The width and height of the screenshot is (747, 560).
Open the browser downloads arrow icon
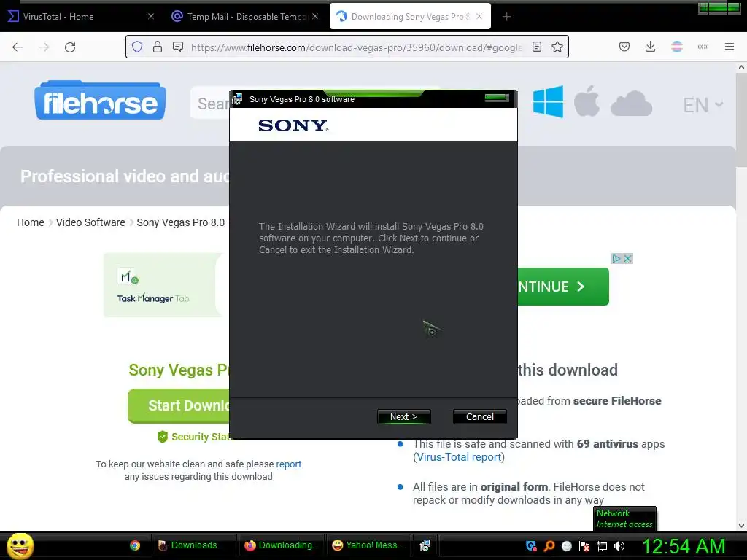(x=650, y=47)
